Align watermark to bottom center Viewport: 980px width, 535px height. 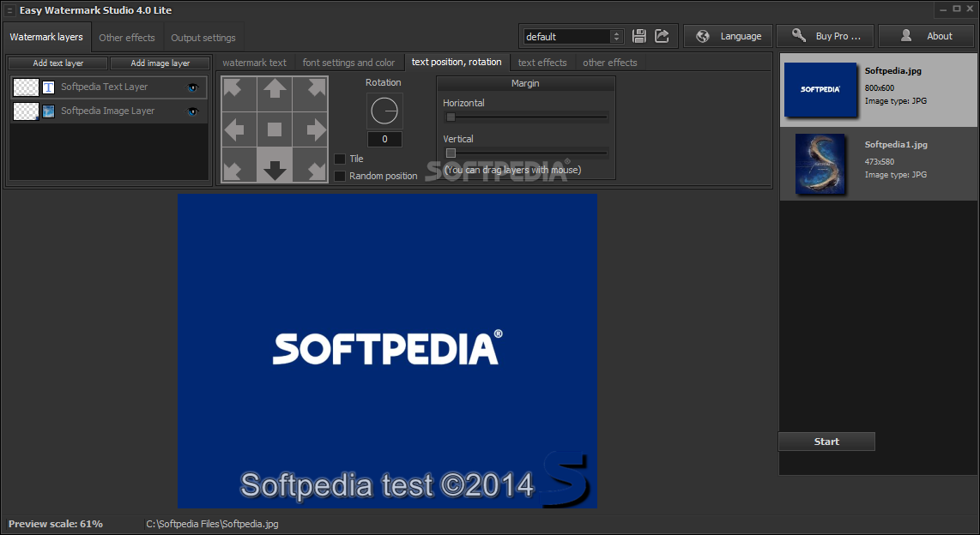pyautogui.click(x=275, y=165)
